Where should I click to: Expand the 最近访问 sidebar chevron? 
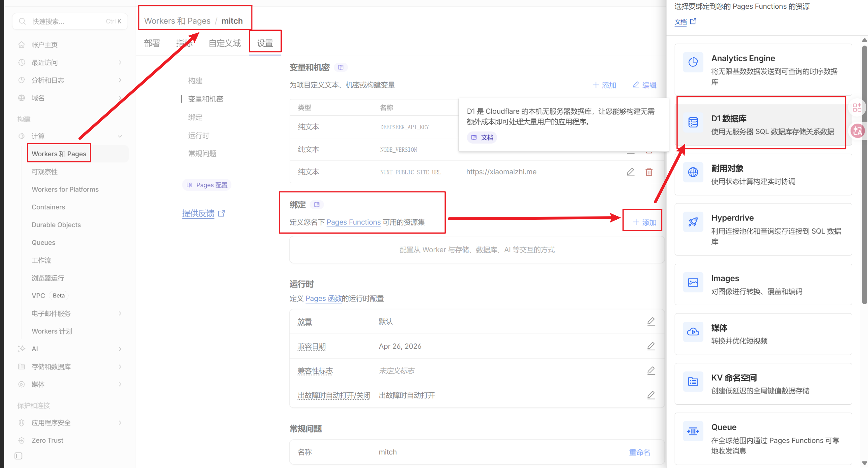point(120,62)
